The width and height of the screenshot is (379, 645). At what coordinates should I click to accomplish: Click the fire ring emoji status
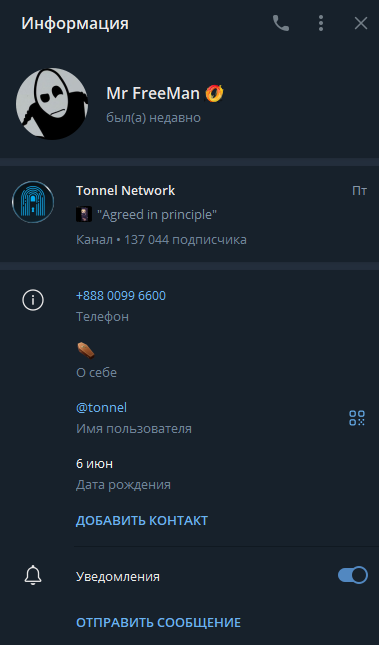click(x=214, y=93)
